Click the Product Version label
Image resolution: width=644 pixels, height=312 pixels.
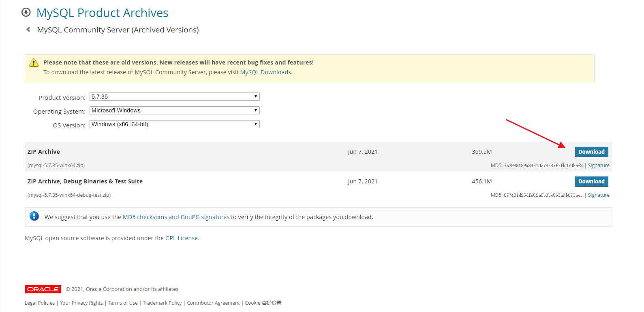[x=62, y=98]
